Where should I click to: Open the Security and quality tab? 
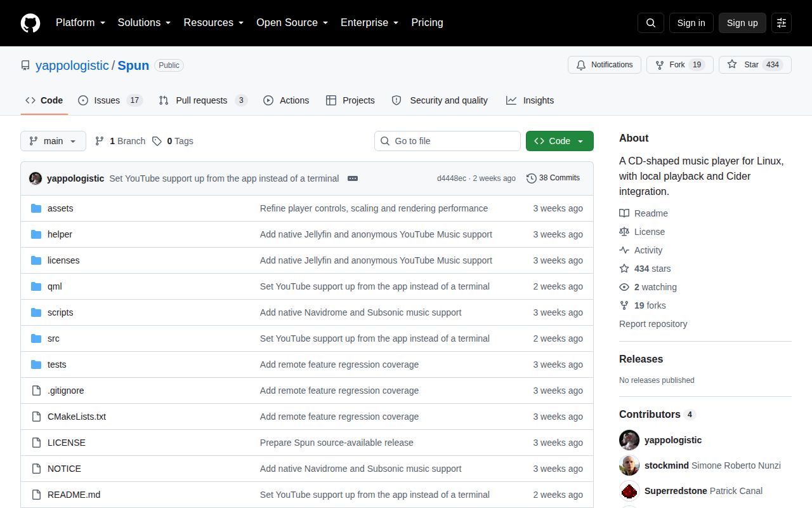pyautogui.click(x=440, y=100)
